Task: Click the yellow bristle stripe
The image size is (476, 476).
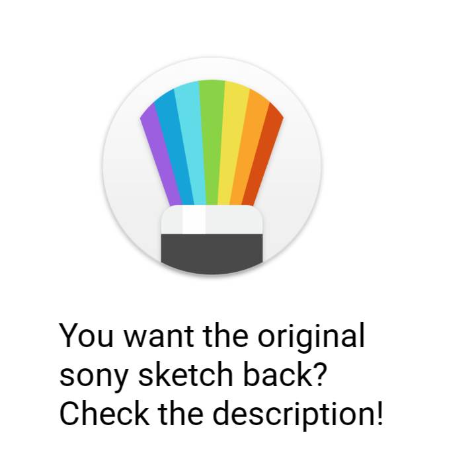Action: [x=233, y=143]
